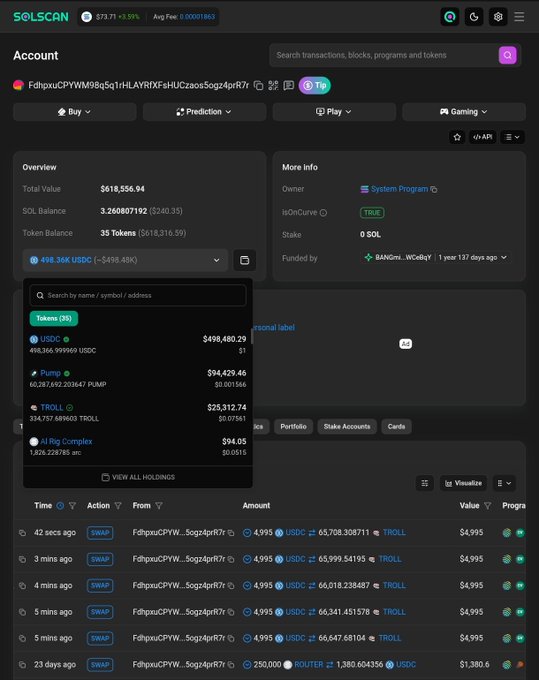This screenshot has height=680, width=539.
Task: Open table filter settings icon
Action: pyautogui.click(x=425, y=483)
